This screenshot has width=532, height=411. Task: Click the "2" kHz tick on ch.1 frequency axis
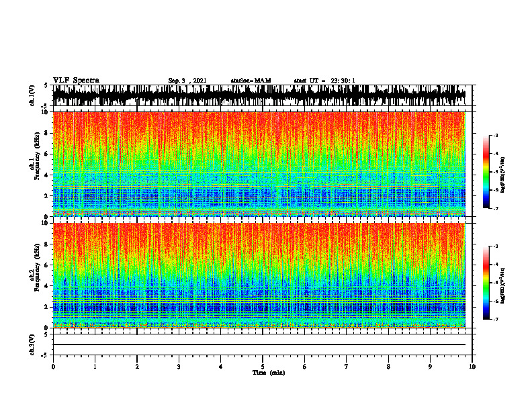click(x=46, y=196)
